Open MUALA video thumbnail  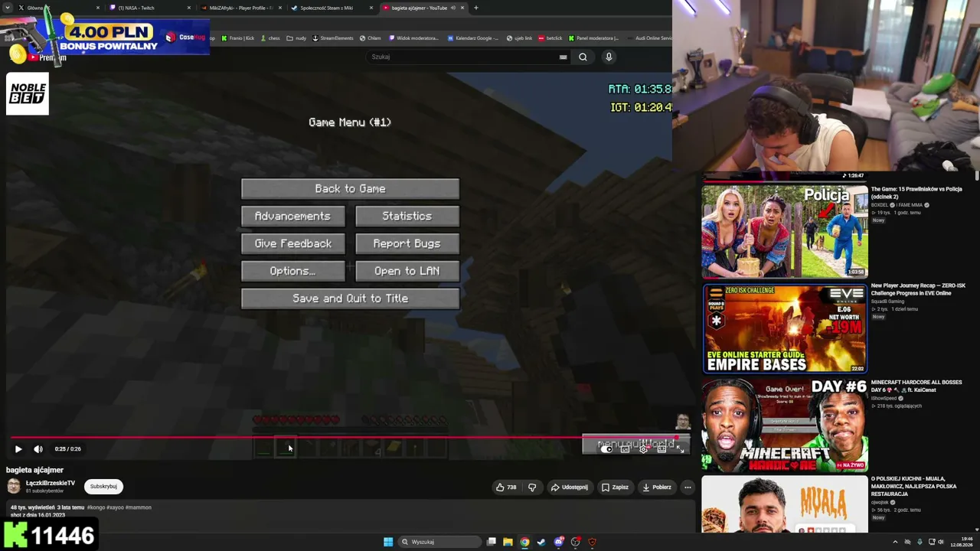pos(785,504)
